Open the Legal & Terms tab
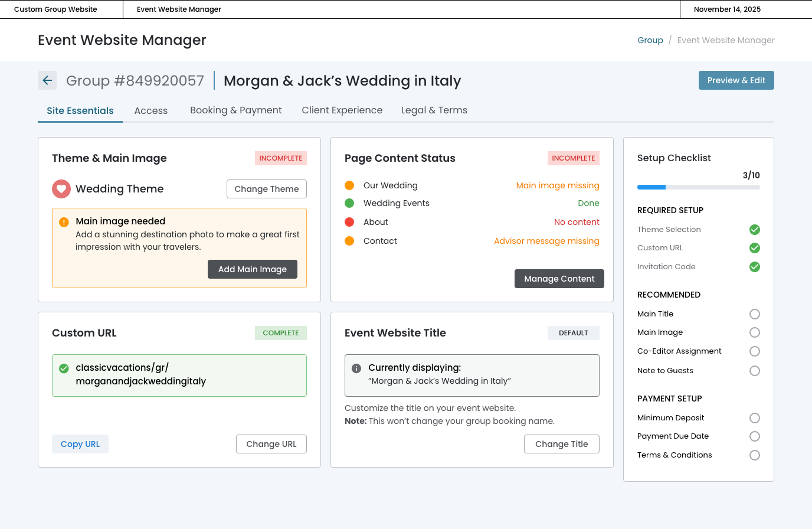812x529 pixels. [x=434, y=110]
